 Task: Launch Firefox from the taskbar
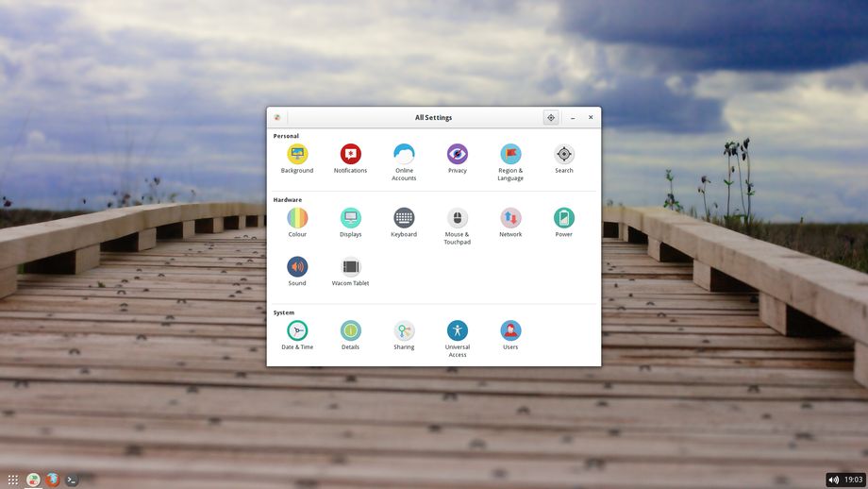[x=53, y=480]
